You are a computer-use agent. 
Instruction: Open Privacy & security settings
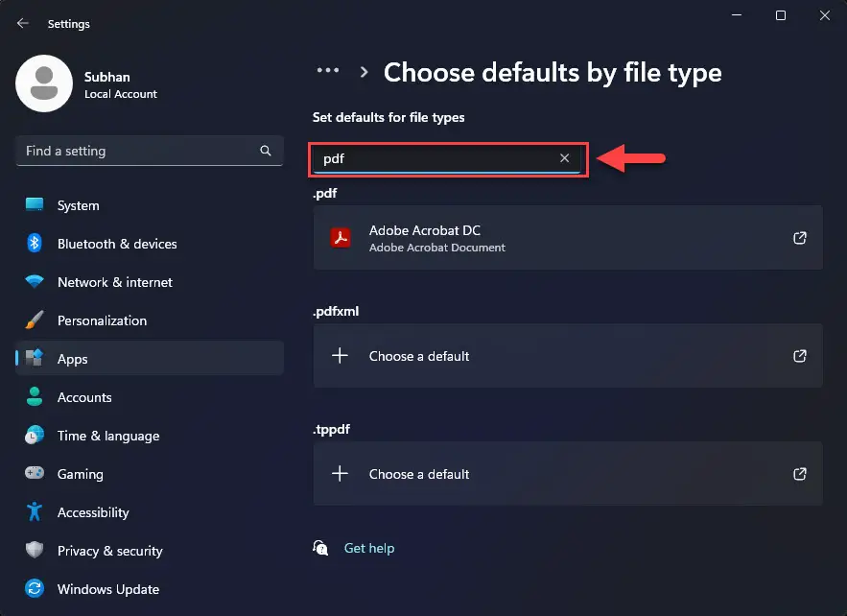pos(109,551)
